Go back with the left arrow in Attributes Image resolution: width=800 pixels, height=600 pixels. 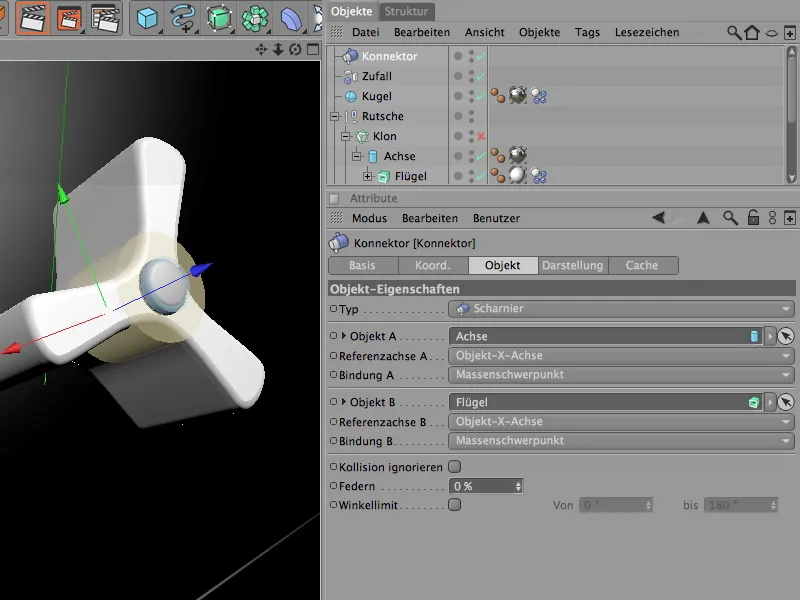coord(658,218)
